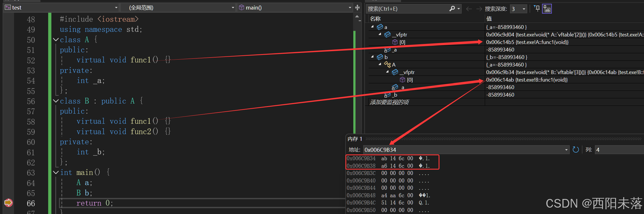Click memory row 0x006C9B4C
The height and width of the screenshot is (214, 644).
[x=388, y=203]
